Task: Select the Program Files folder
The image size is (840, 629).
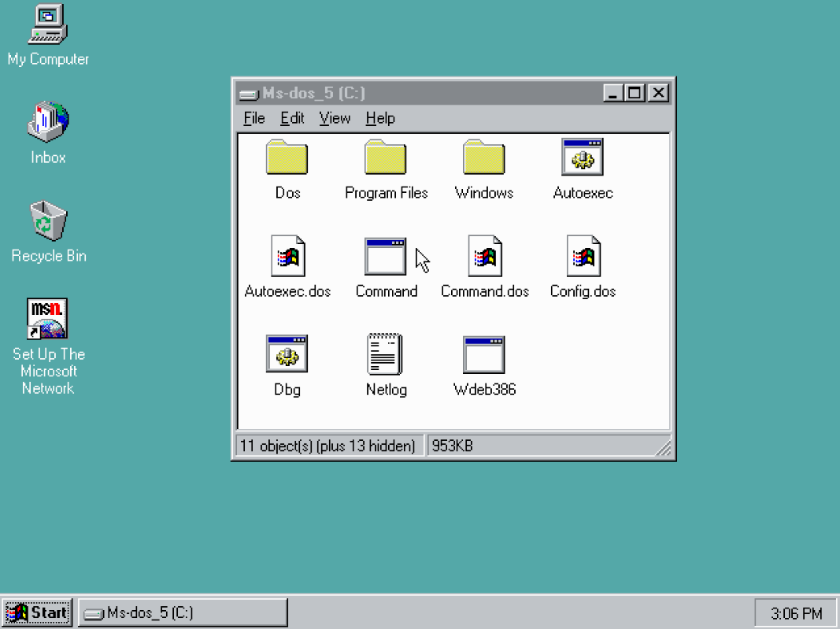Action: pyautogui.click(x=385, y=157)
